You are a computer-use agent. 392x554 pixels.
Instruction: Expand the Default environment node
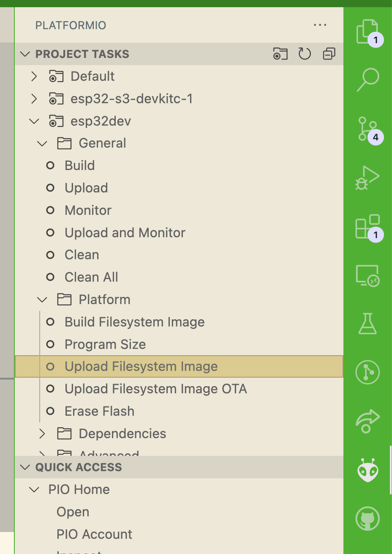tap(34, 76)
